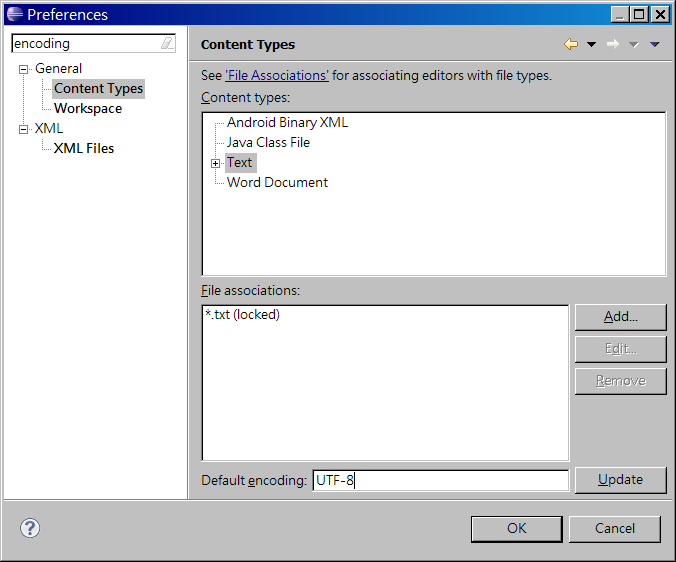
Task: Open help via the question mark icon
Action: tap(29, 528)
